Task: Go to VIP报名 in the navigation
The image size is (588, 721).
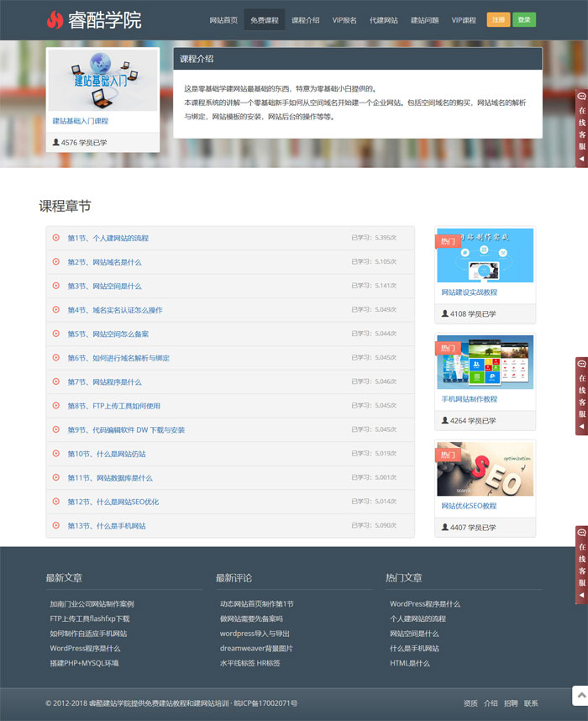Action: (x=344, y=20)
